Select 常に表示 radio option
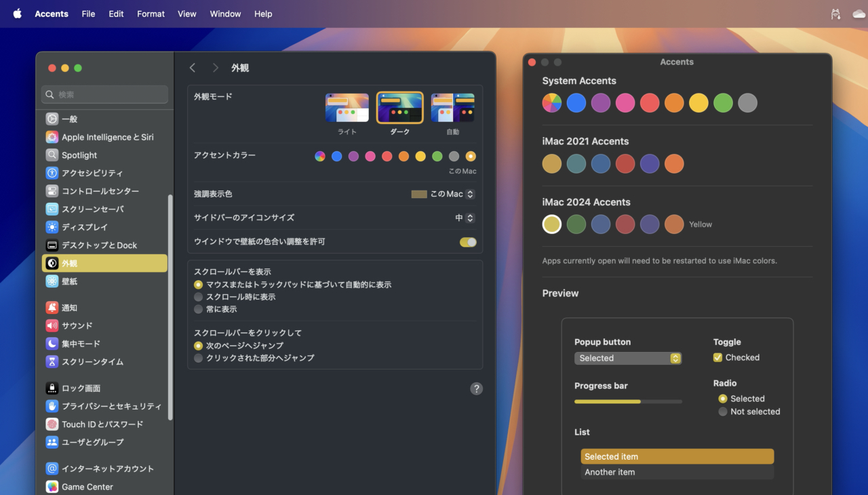The width and height of the screenshot is (868, 495). 199,309
